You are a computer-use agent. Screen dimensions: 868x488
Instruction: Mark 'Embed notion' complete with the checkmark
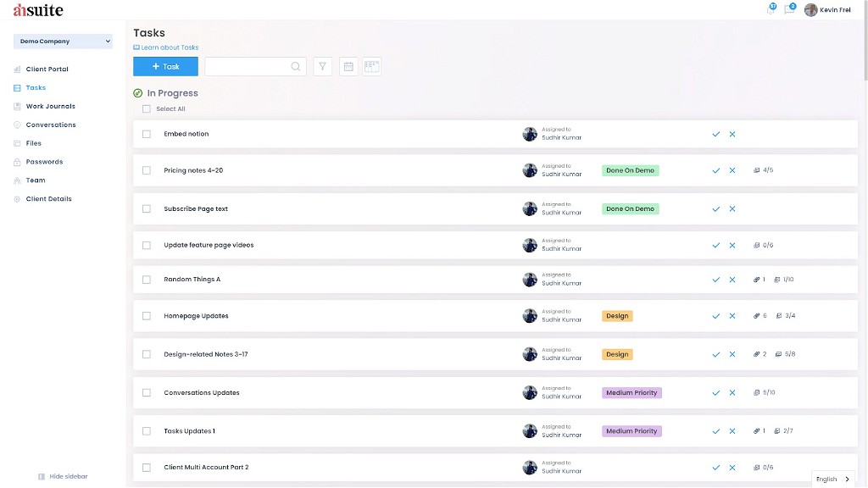[715, 134]
